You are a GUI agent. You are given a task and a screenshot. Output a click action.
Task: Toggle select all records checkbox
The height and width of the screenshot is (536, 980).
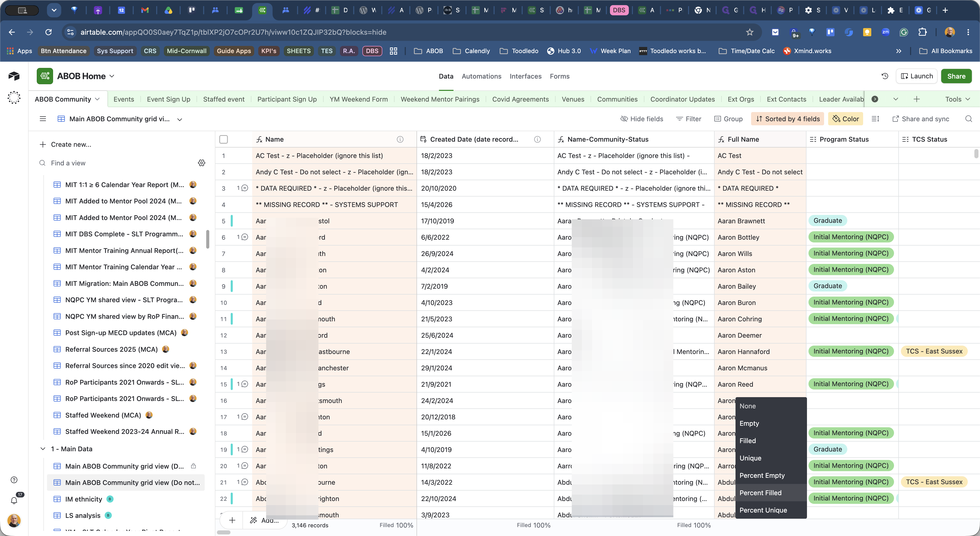click(224, 139)
